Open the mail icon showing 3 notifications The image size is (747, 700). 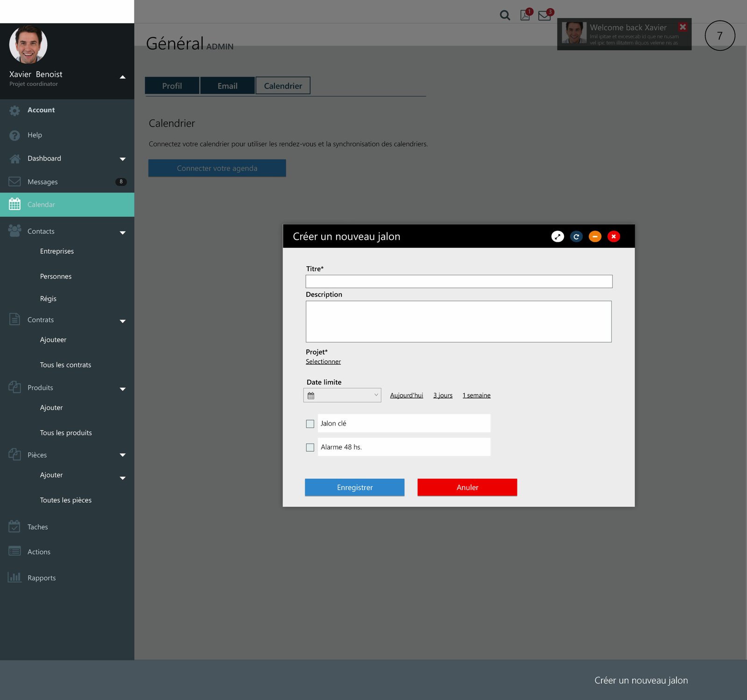coord(543,15)
